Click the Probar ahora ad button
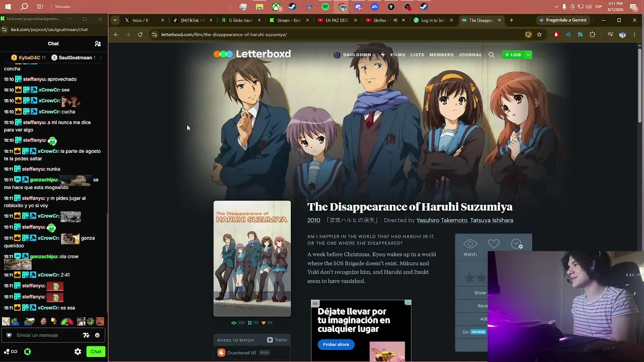Image resolution: width=644 pixels, height=362 pixels. point(336,344)
